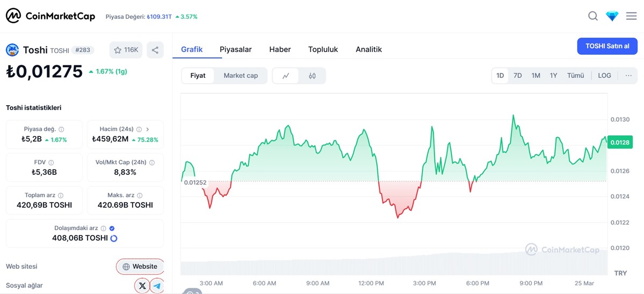Click info icon next to Hacim (24s)
This screenshot has height=294, width=644.
(139, 129)
